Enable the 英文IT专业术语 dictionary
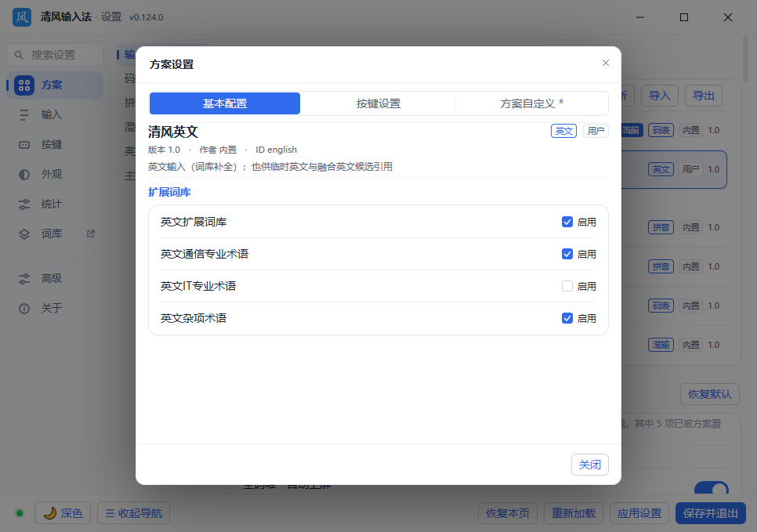Screen dimensions: 757x532 tap(567, 286)
